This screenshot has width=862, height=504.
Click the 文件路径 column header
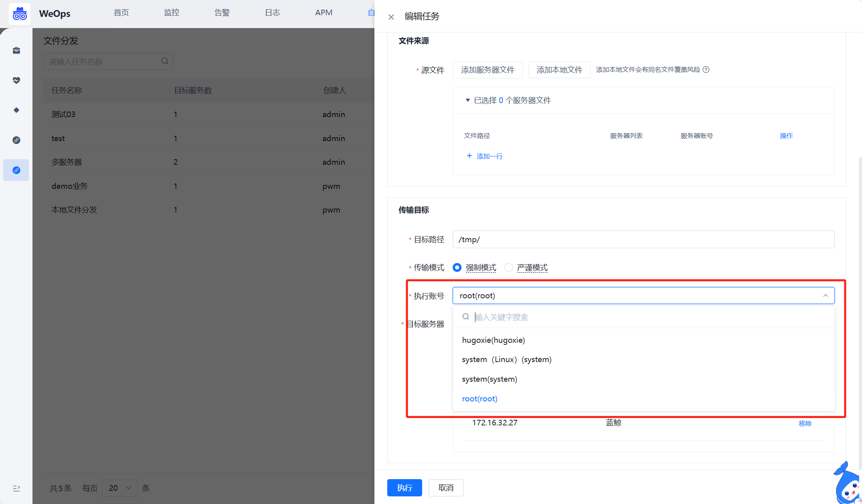click(477, 136)
